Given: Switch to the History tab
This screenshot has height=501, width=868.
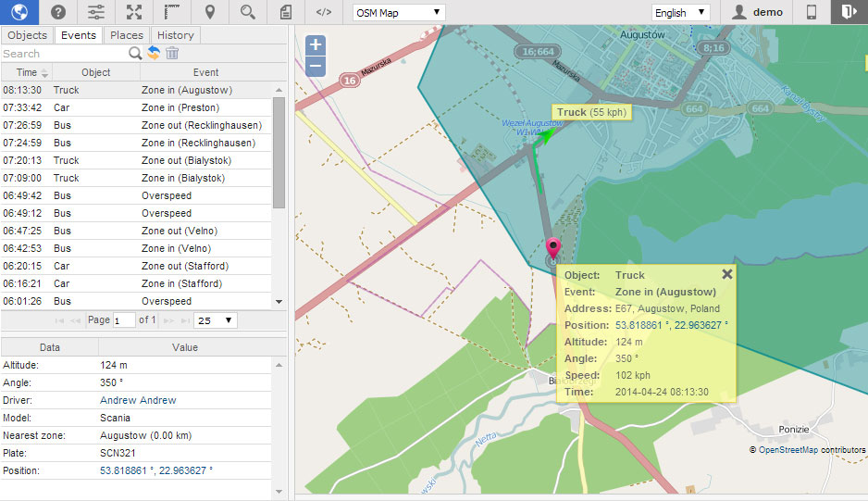Looking at the screenshot, I should click(x=175, y=35).
